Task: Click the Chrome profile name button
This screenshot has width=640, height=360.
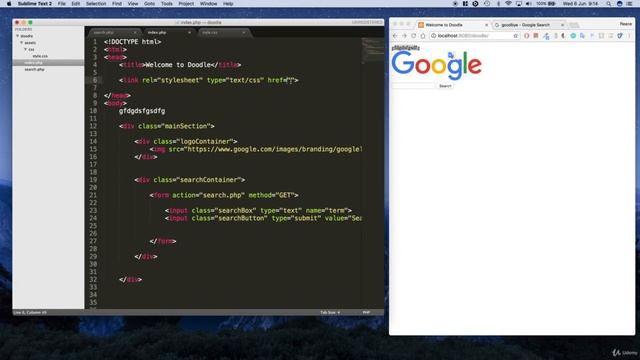Action: [x=626, y=24]
